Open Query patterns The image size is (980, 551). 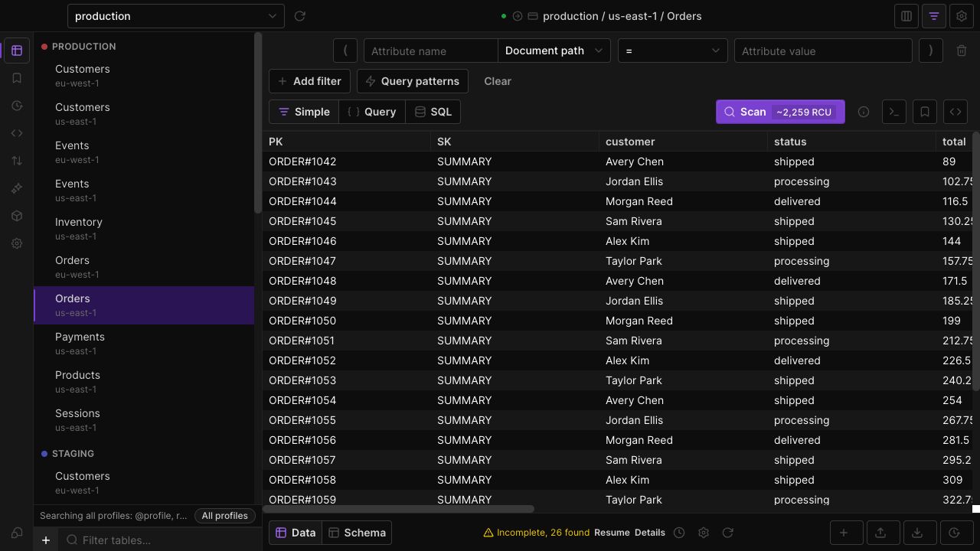coord(413,81)
